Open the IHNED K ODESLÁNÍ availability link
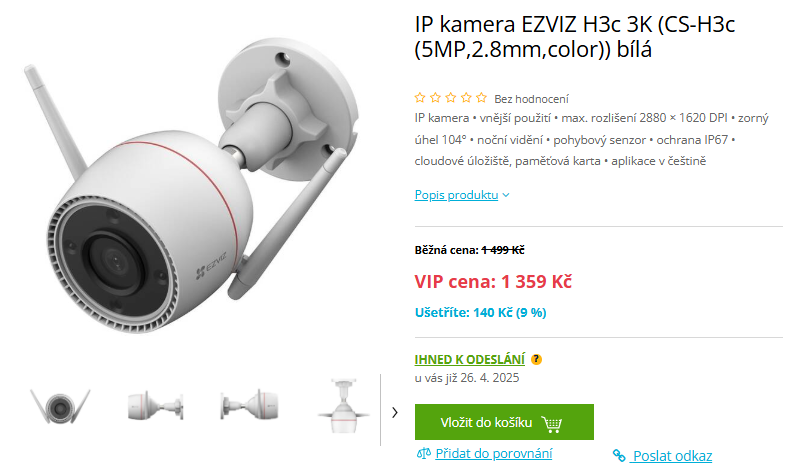 click(x=469, y=359)
